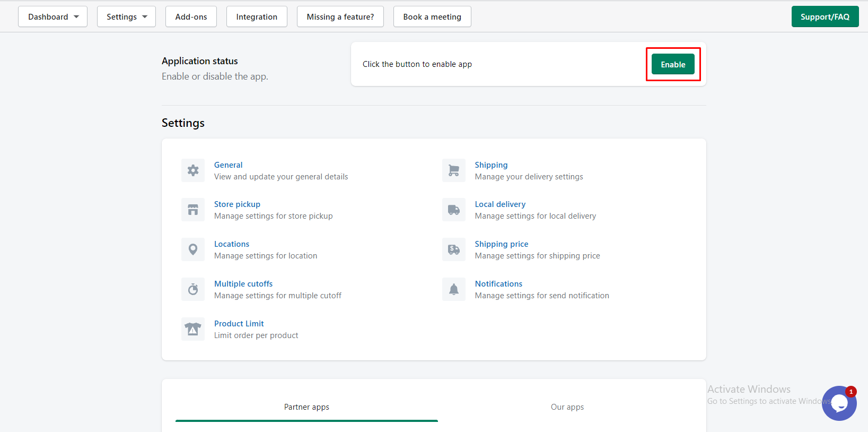
Task: Click 'Manage settings for local delivery' text
Action: tap(536, 216)
